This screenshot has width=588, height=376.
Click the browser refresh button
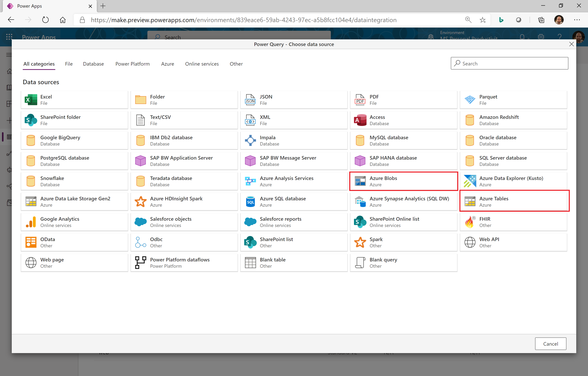(45, 20)
